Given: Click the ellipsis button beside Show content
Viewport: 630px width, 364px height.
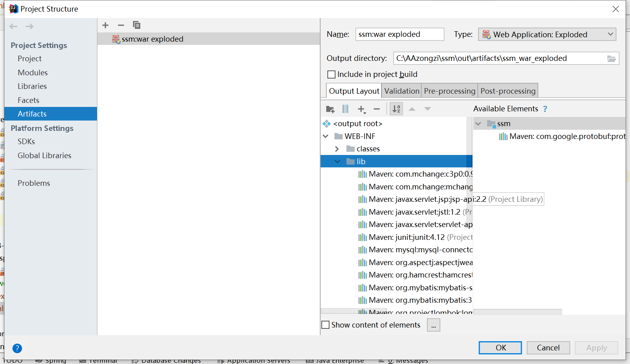Looking at the screenshot, I should tap(434, 325).
